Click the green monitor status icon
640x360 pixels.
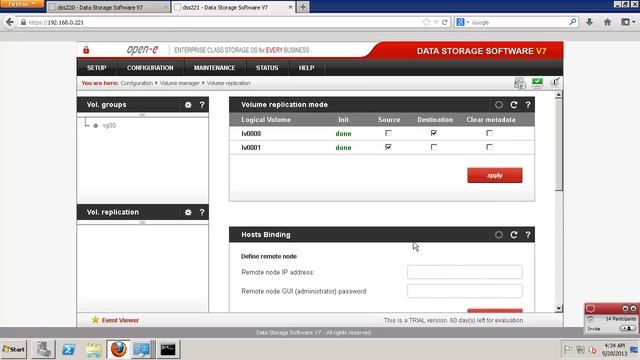coord(538,83)
